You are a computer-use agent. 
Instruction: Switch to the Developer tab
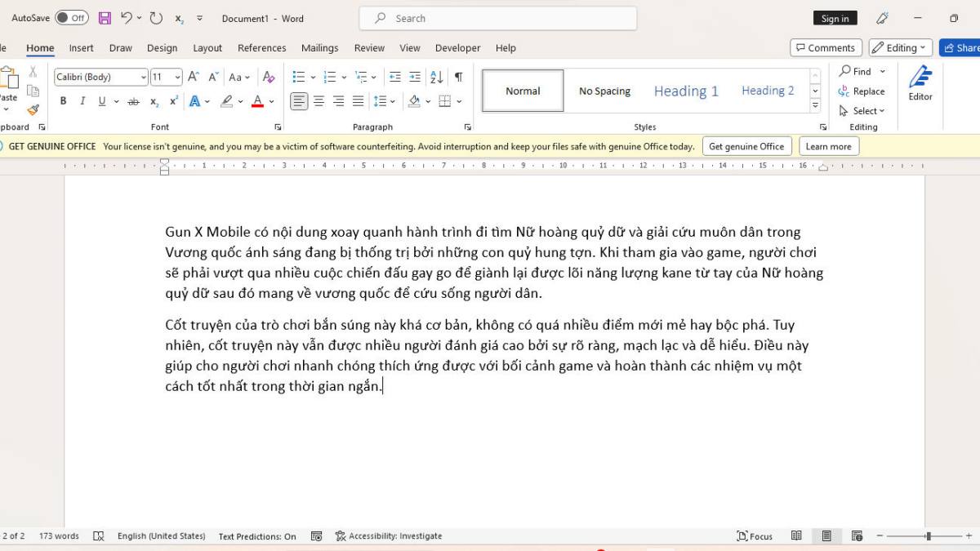458,48
